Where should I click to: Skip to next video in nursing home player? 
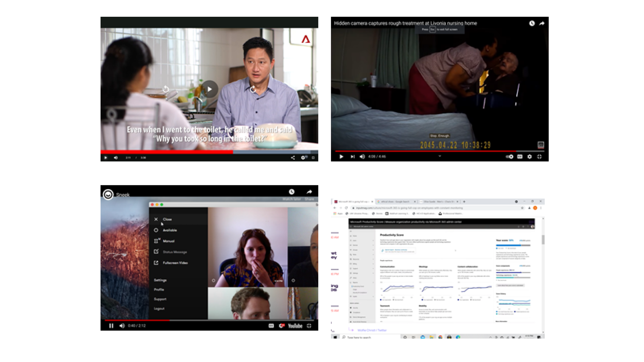tap(353, 157)
